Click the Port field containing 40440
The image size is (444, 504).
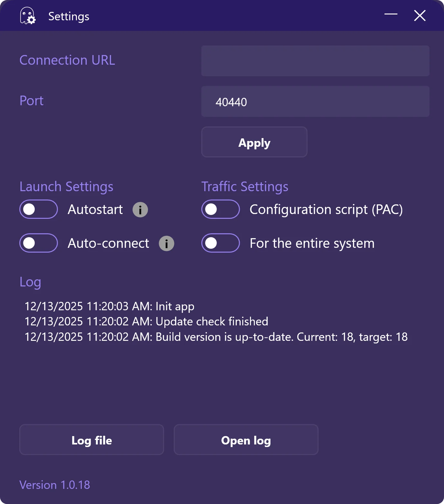pos(315,101)
